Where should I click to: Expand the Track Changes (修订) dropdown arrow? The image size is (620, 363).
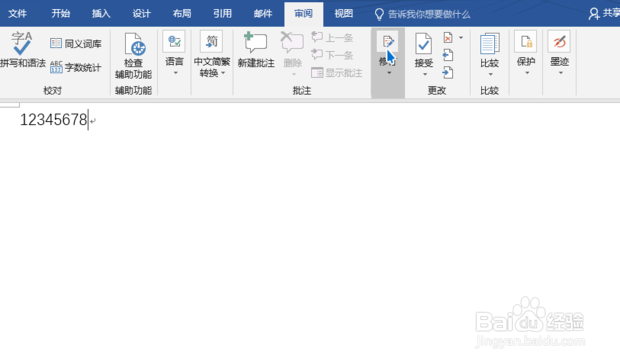[389, 73]
